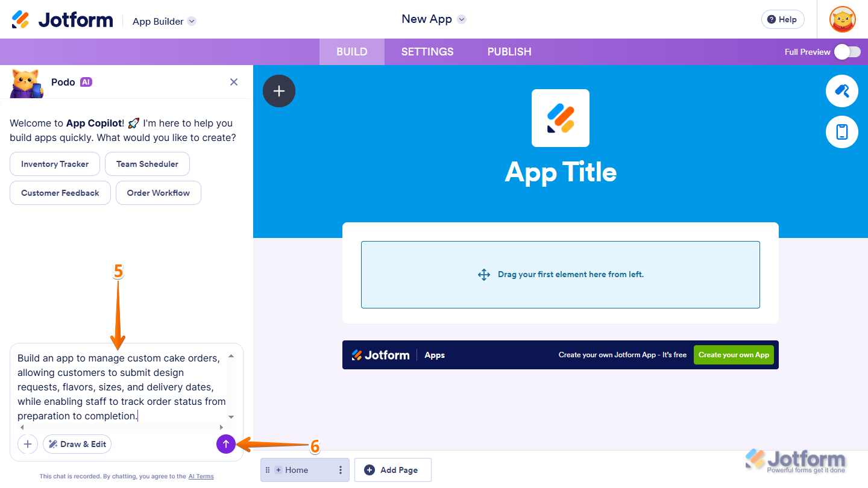This screenshot has height=488, width=868.
Task: Open the Home page three-dot menu
Action: (x=341, y=470)
